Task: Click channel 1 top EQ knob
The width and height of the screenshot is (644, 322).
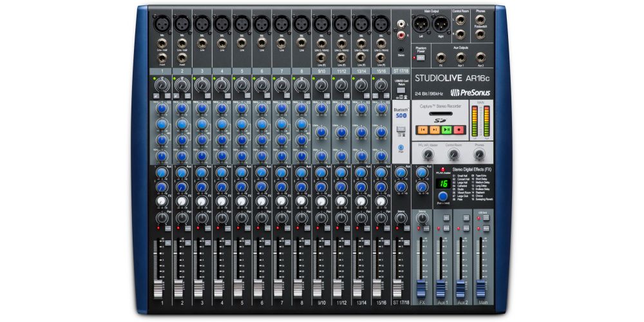Action: 162,108
